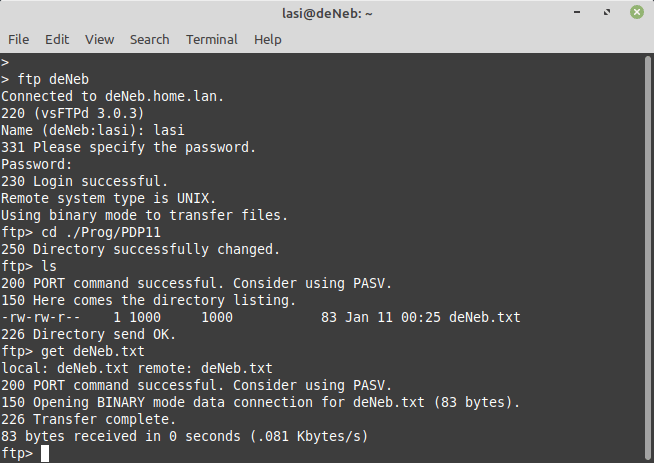654x463 pixels.
Task: Maximize the terminal window
Action: (x=609, y=13)
